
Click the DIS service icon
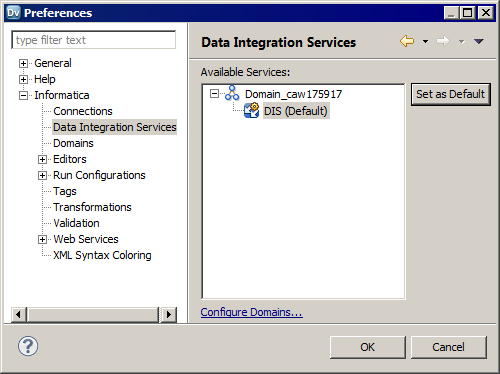(x=252, y=111)
